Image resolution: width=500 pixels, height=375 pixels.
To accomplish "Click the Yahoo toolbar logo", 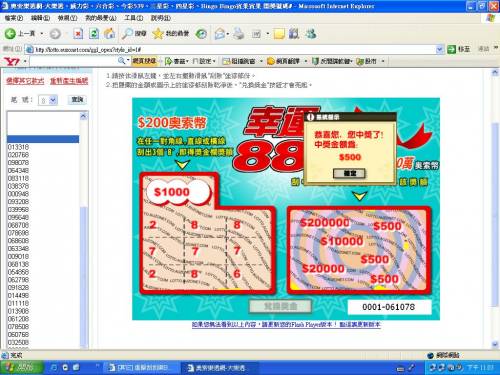I will 12,62.
